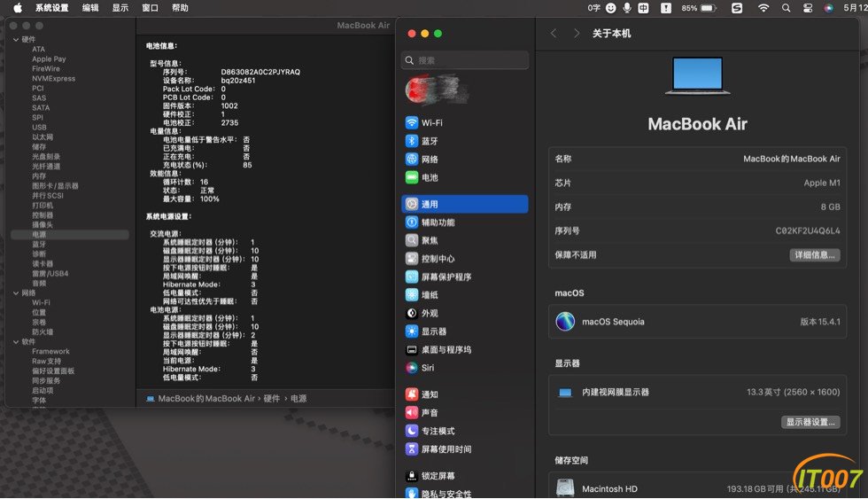Image resolution: width=868 pixels, height=499 pixels.
Task: Click the MacBook Air laptop image
Action: [x=698, y=75]
